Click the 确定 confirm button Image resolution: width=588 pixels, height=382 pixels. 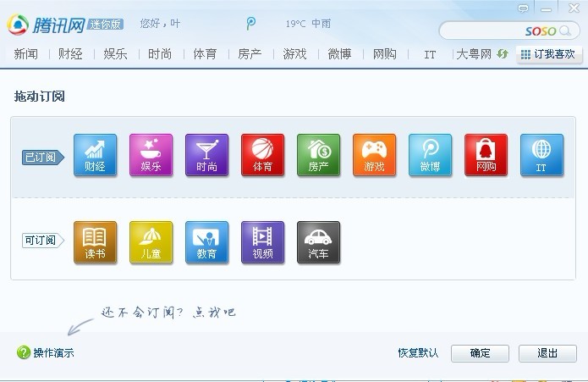tap(480, 353)
